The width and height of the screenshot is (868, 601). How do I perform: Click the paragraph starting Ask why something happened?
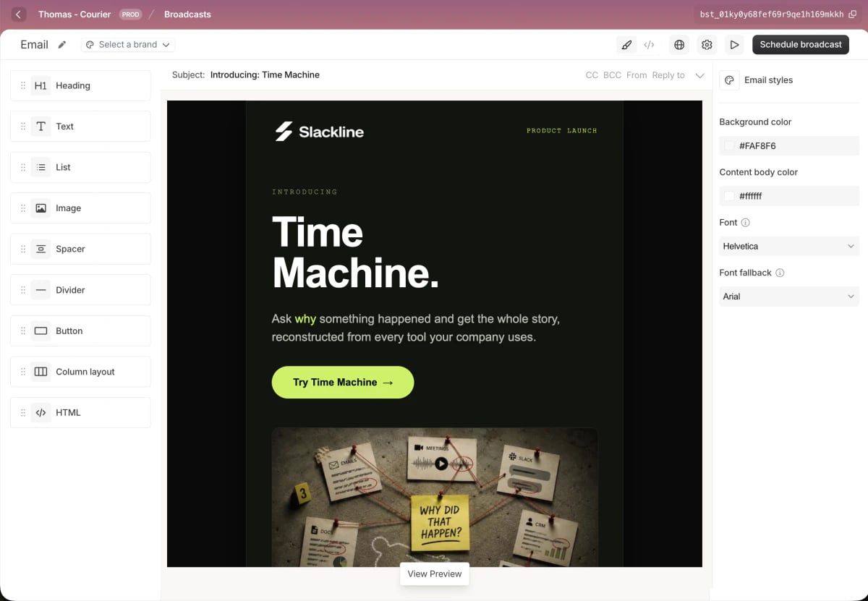416,328
